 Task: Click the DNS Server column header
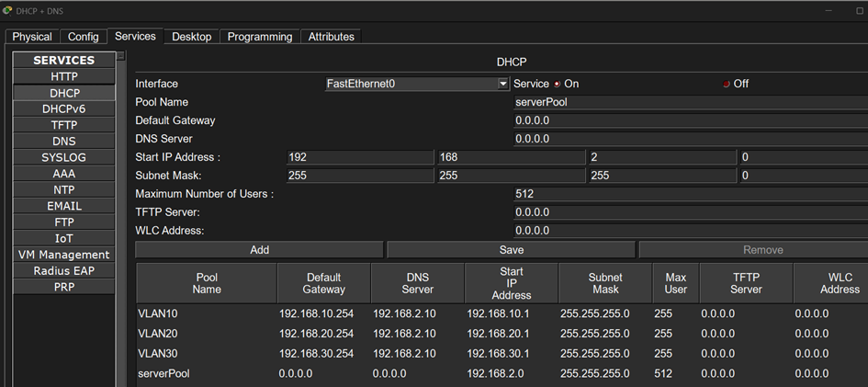[417, 283]
